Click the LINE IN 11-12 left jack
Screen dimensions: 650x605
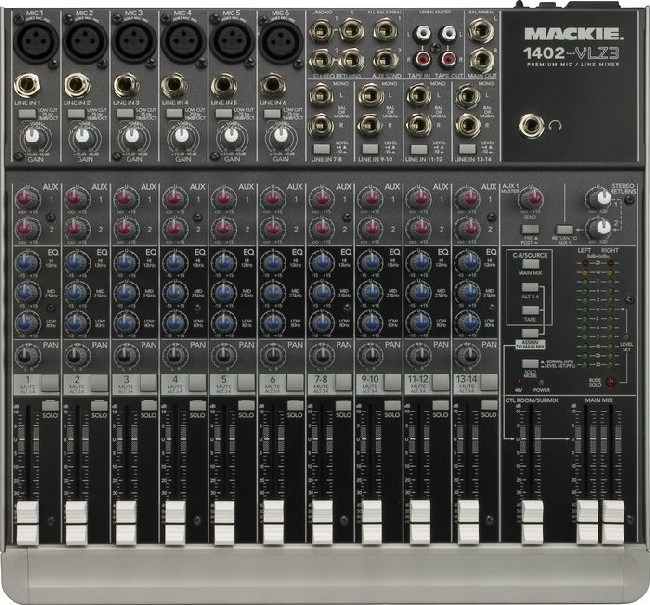(x=418, y=95)
